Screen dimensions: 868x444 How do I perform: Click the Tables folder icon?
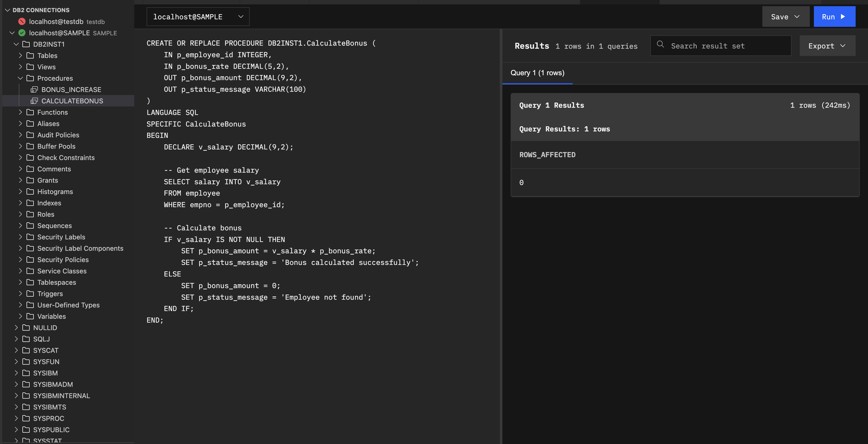click(x=30, y=56)
